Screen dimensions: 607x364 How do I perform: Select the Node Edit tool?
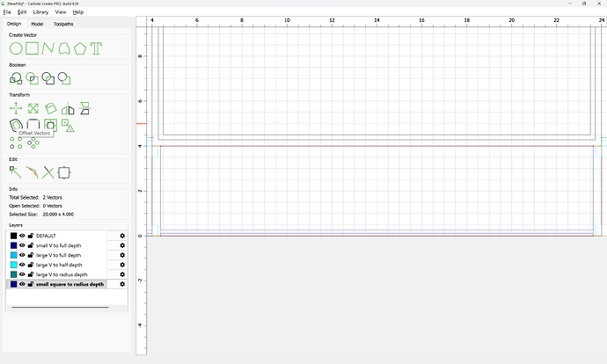[x=16, y=172]
